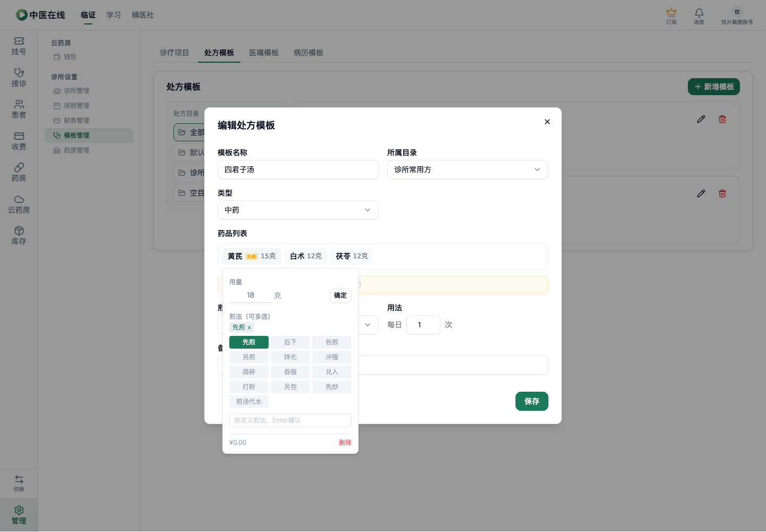The image size is (766, 532).
Task: Switch to the 精医社 top tab
Action: pos(143,15)
